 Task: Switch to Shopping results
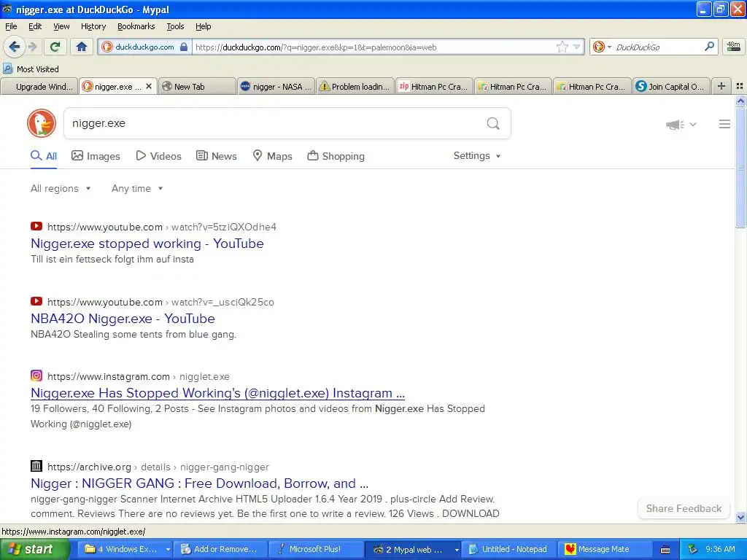pos(336,156)
